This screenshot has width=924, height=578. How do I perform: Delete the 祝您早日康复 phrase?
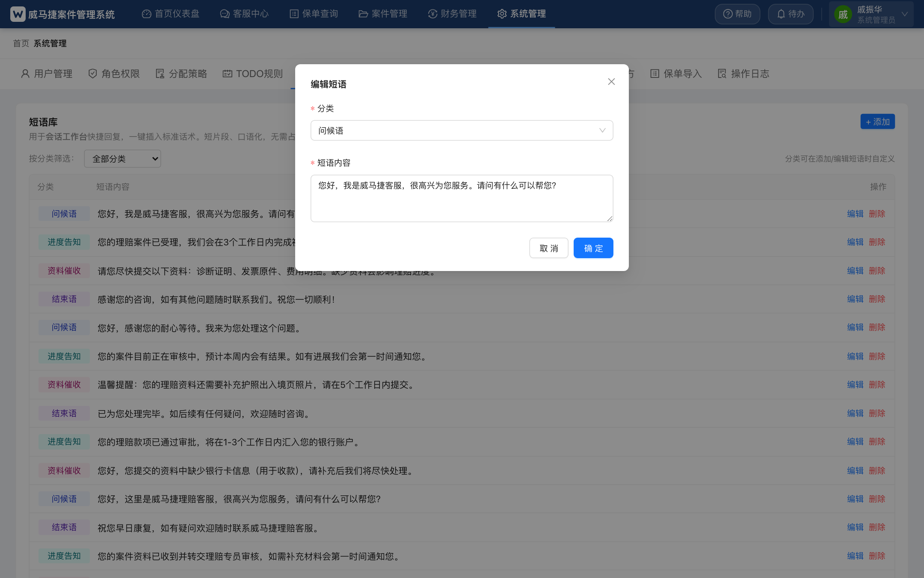pyautogui.click(x=877, y=527)
